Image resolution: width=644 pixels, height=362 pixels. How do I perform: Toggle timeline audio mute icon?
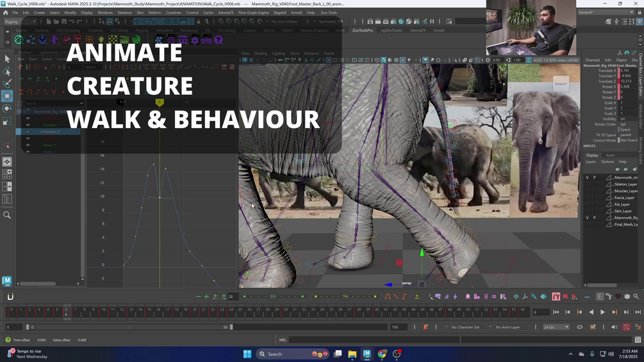coord(614,327)
